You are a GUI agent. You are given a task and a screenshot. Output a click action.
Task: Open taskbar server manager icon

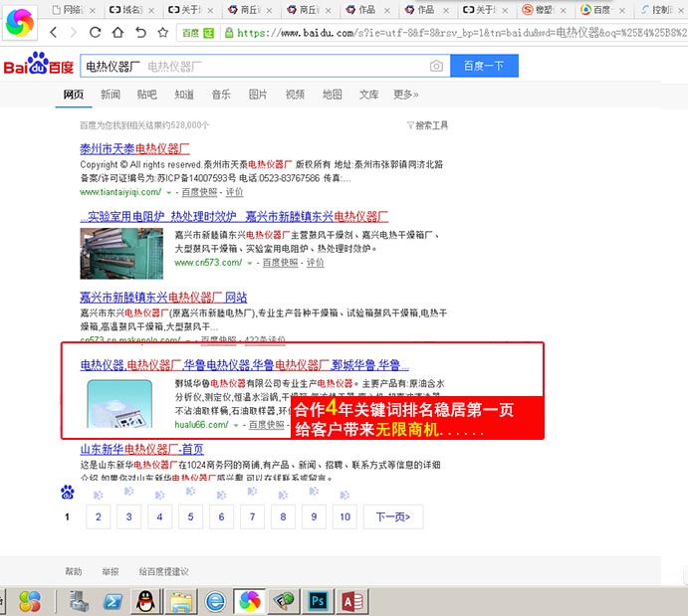[79, 601]
